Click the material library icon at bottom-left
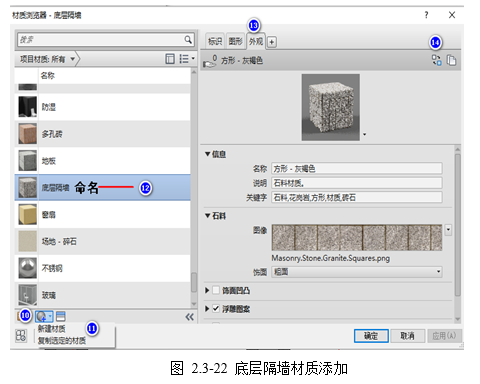Viewport: 480px width, 384px height. coord(18,316)
